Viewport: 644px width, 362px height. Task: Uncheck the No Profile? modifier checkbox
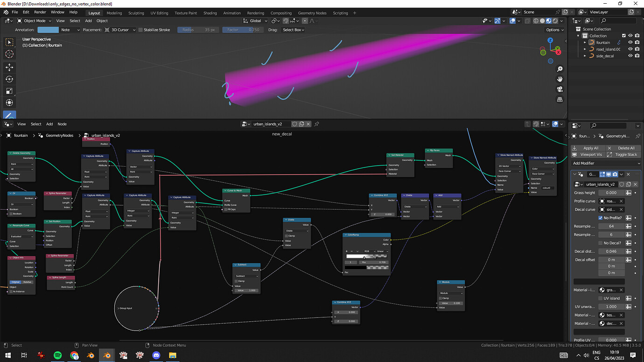(x=601, y=218)
